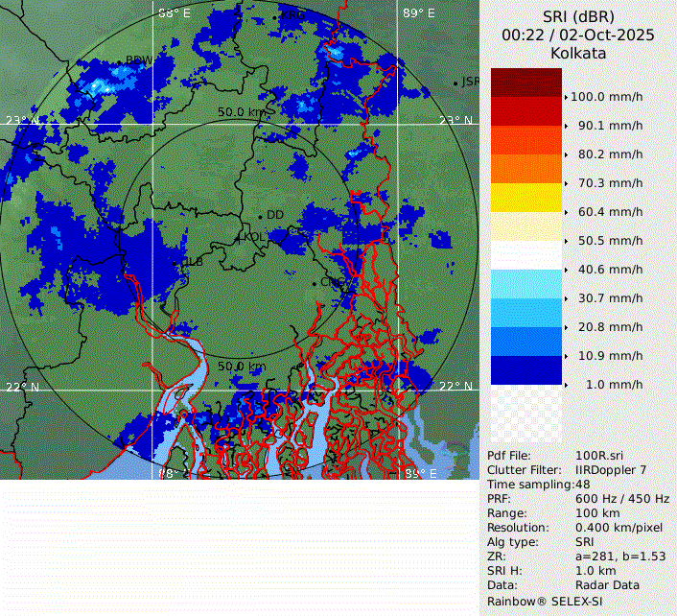Screen dimensions: 677x616
Task: Click the upper 50.0 km range ring label
Action: pos(241,112)
